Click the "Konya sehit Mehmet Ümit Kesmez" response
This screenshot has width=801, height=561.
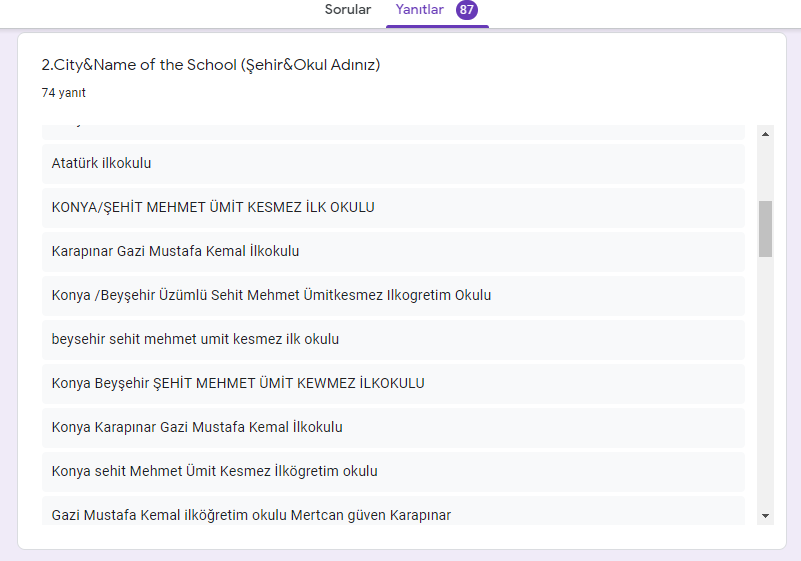pyautogui.click(x=214, y=471)
